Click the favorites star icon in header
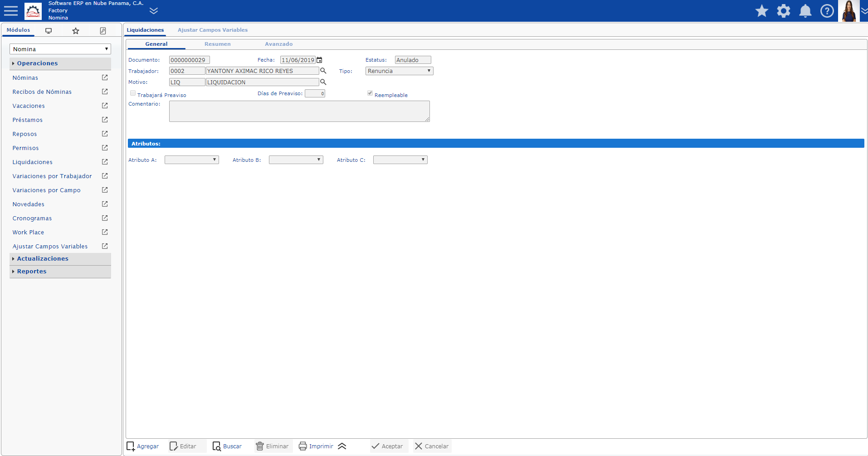Image resolution: width=868 pixels, height=456 pixels. (761, 11)
